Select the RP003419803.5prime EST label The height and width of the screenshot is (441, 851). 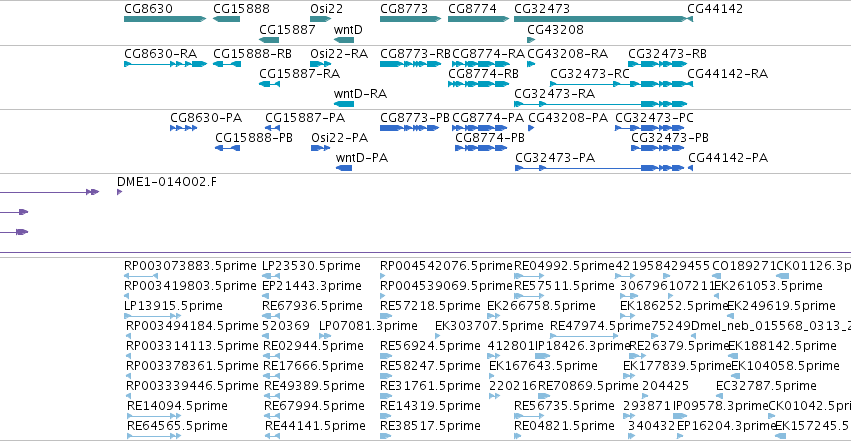190,286
